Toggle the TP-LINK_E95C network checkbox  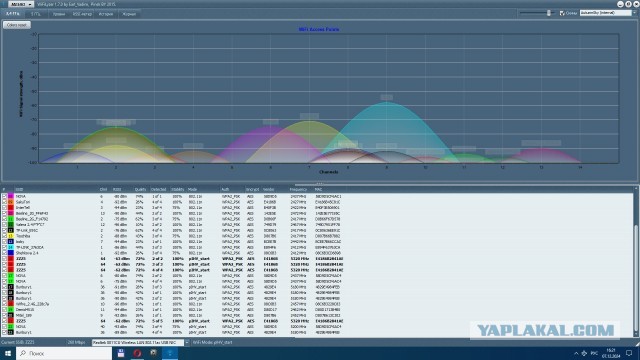coord(4,230)
